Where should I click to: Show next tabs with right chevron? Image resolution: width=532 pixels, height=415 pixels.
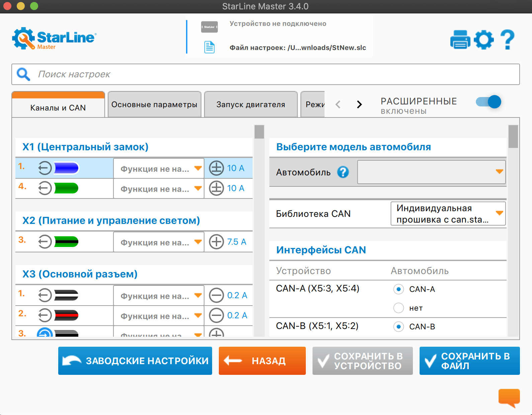359,104
